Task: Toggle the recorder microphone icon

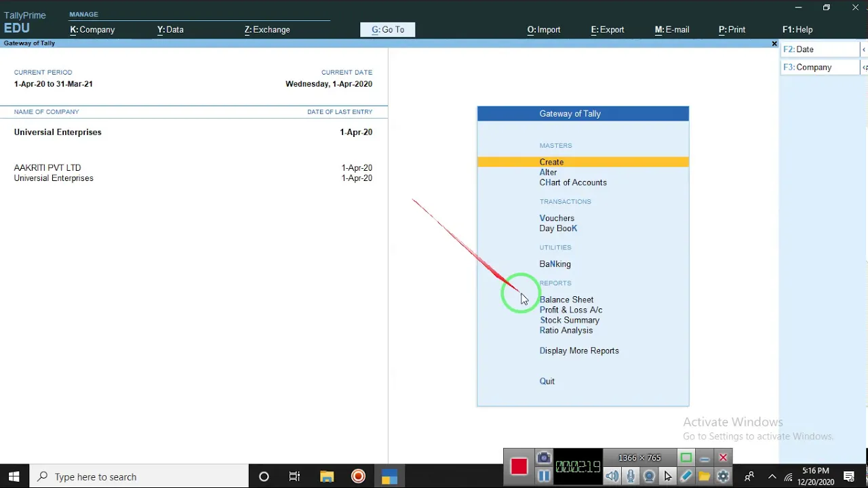Action: (631, 476)
